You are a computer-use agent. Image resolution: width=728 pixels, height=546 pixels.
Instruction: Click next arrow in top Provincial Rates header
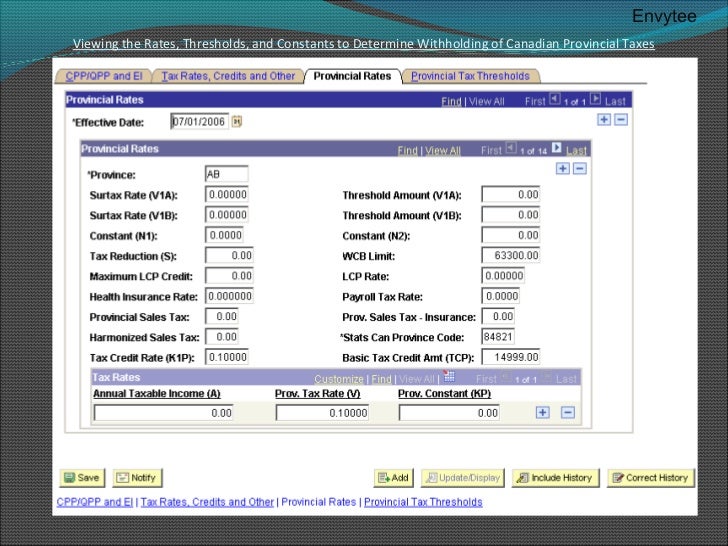click(595, 99)
